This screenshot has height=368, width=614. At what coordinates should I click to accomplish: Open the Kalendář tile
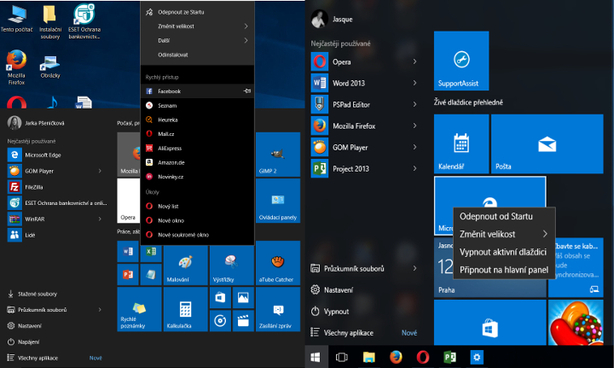(461, 144)
